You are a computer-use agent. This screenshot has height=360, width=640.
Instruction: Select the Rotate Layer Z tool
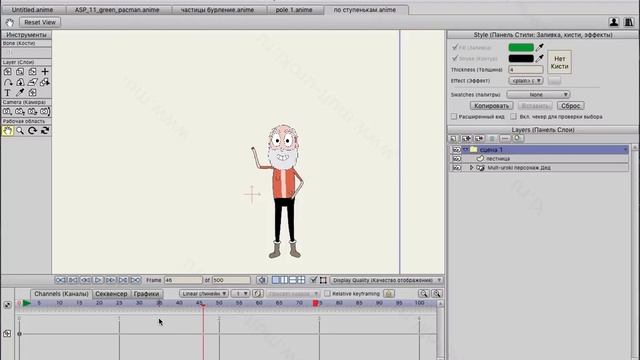[x=32, y=71]
